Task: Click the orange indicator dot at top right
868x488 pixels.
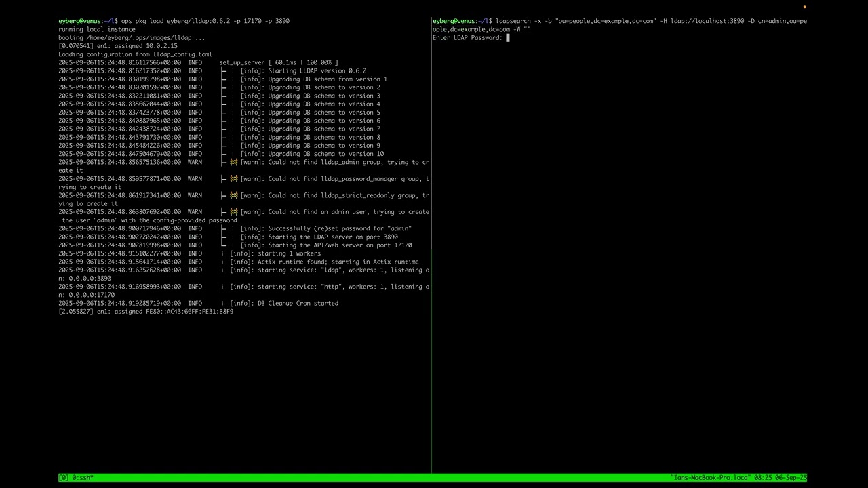Action: click(x=804, y=7)
